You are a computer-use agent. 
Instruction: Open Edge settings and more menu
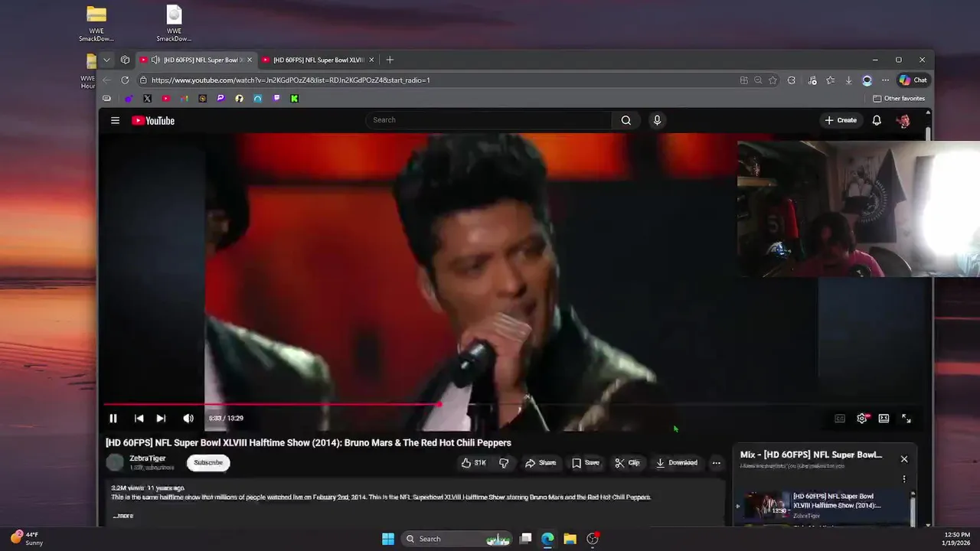point(885,80)
